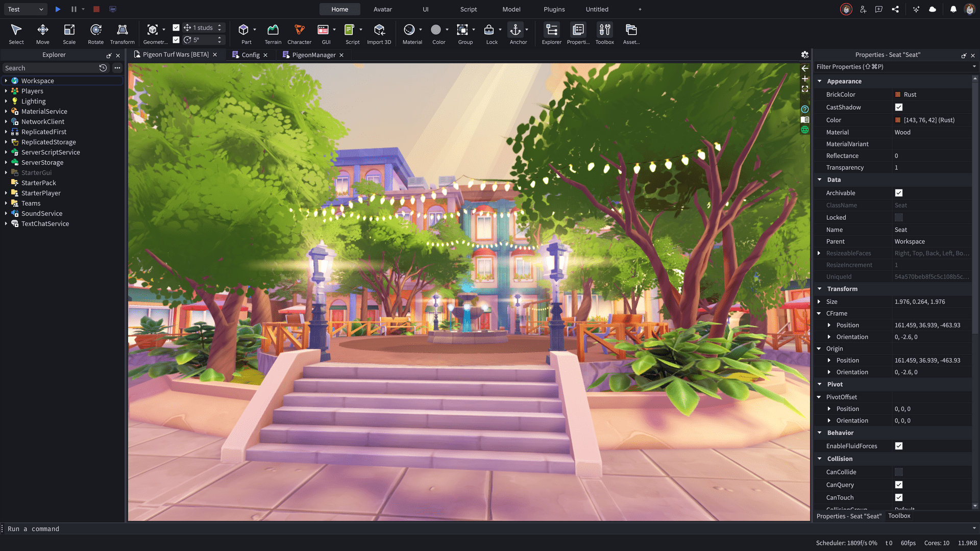Click the Rust BrickColor swatch
The height and width of the screenshot is (551, 980).
click(898, 94)
